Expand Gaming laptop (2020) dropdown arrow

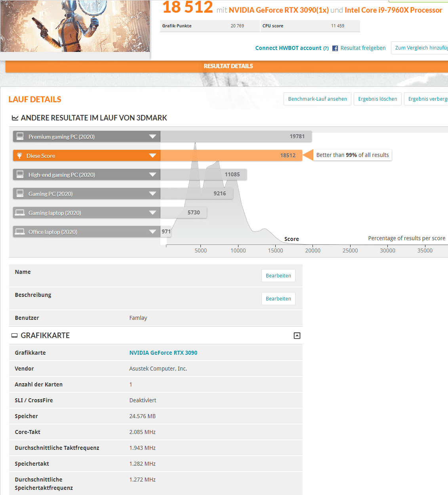(153, 213)
